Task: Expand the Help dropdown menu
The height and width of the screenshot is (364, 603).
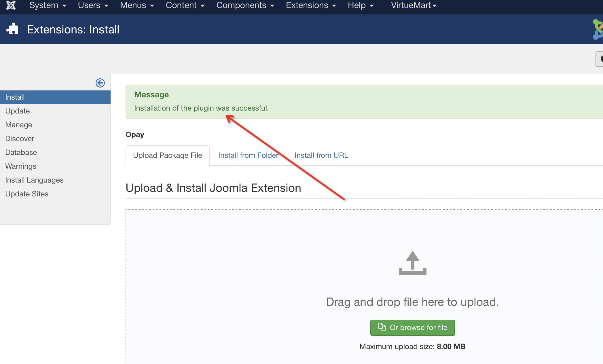Action: tap(361, 5)
